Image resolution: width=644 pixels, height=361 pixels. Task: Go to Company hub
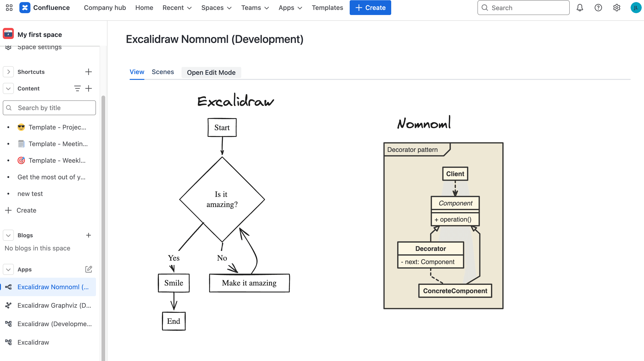(x=105, y=8)
